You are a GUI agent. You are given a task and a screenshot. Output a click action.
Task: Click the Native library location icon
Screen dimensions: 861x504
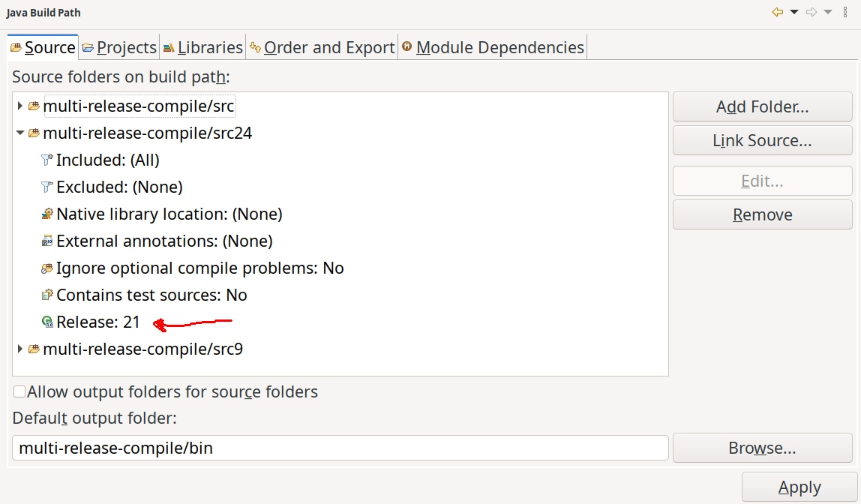click(x=47, y=214)
